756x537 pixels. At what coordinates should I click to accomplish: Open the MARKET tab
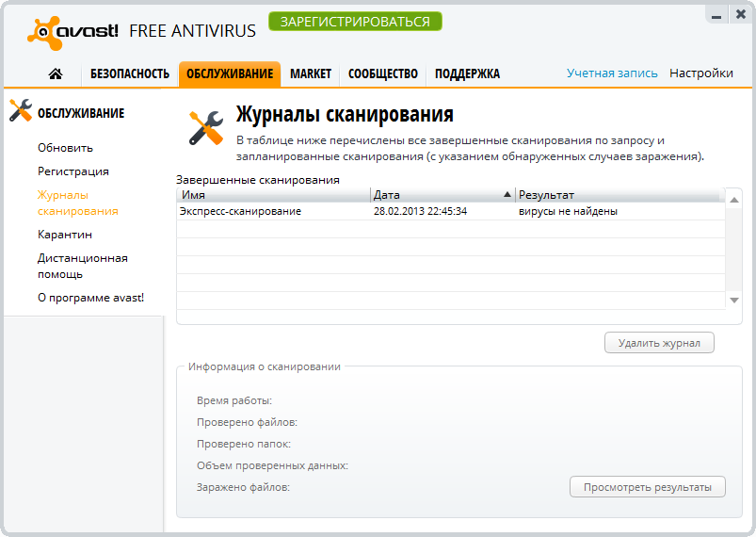point(311,73)
